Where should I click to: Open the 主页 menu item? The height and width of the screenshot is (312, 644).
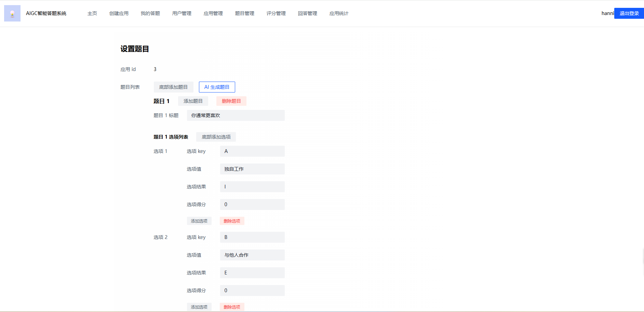click(92, 13)
